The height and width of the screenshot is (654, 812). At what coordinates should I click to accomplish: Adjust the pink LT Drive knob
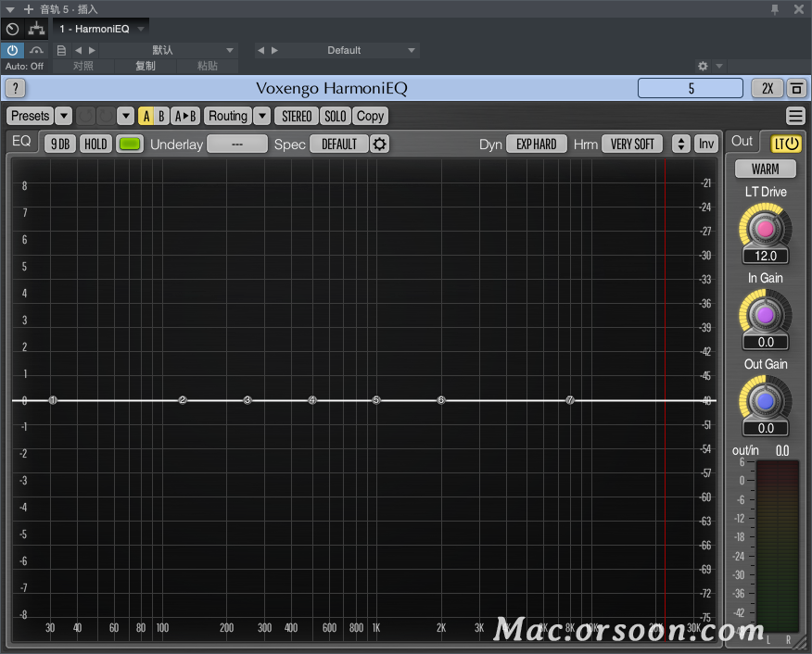pos(765,230)
